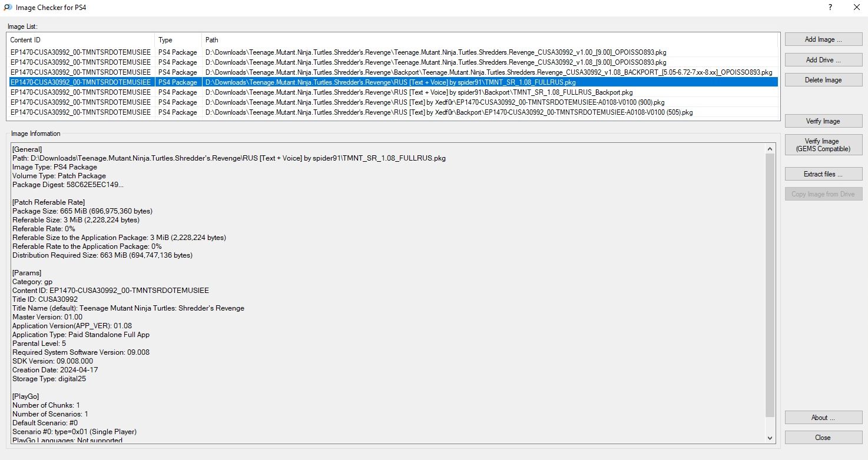
Task: Select the v1.08_[9.00]_OPOISSO893.pkg row
Action: click(x=393, y=62)
